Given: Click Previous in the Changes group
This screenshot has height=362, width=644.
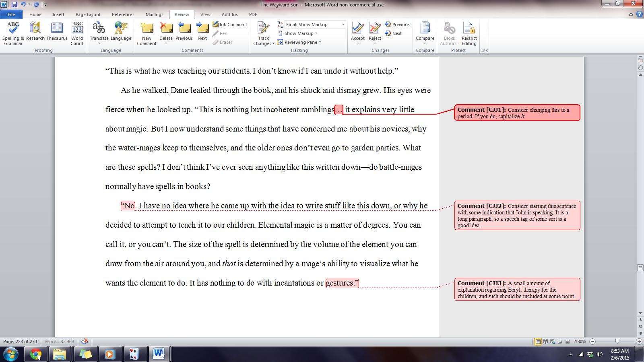Looking at the screenshot, I should coord(397,25).
